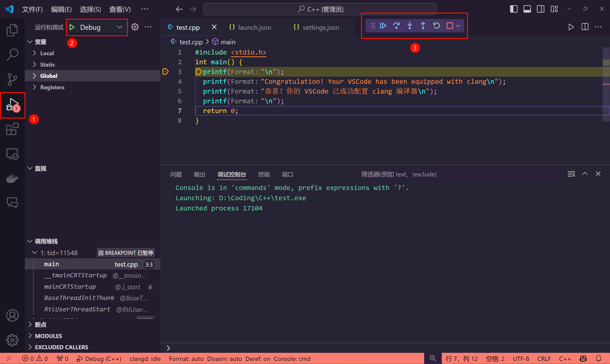Open the Remote Explorer view
The height and width of the screenshot is (364, 610).
pos(12,154)
